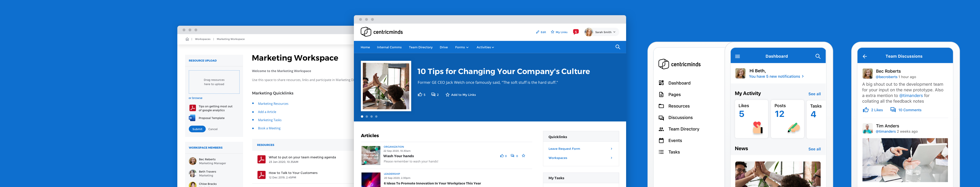This screenshot has width=980, height=187.
Task: Open the Leave Request Form chevron in Quicklinks
Action: [x=611, y=149]
